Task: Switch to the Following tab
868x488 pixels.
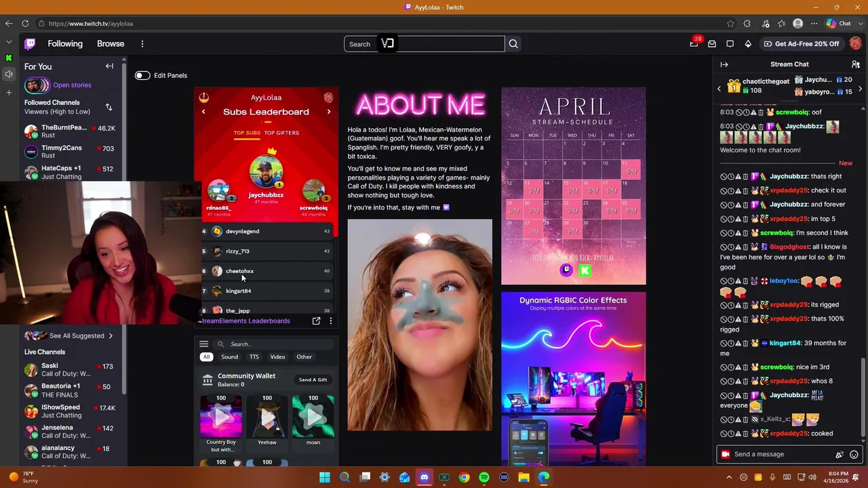Action: point(65,44)
